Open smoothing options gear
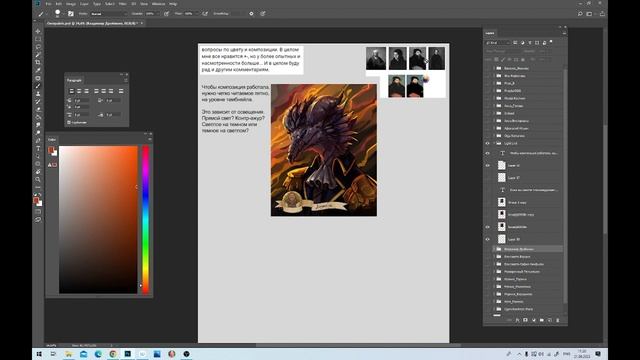 pos(251,13)
